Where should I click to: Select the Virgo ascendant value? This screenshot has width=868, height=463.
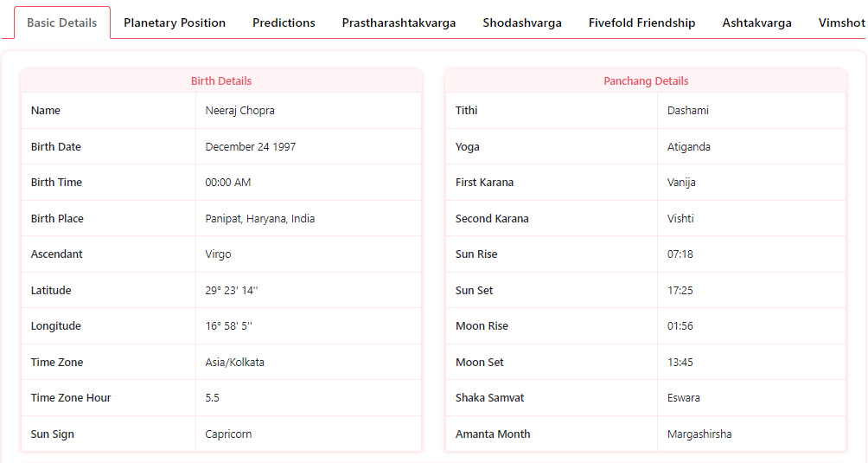(x=218, y=254)
